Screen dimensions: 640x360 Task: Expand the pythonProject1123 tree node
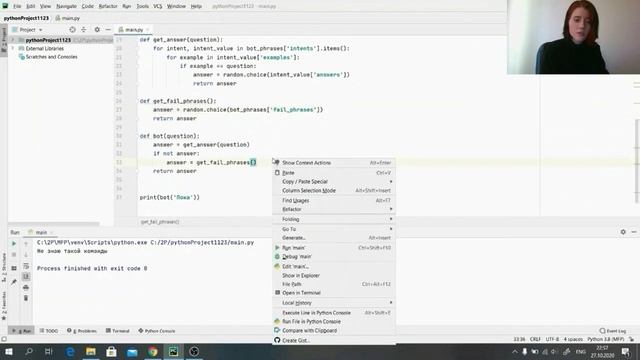click(x=13, y=40)
